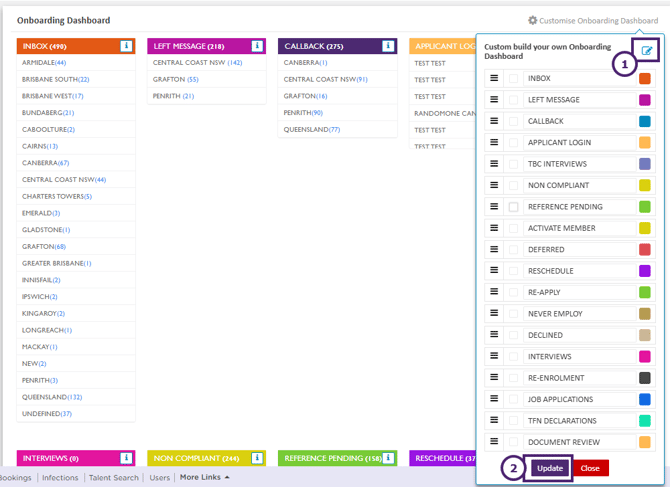670x487 pixels.
Task: Open INTERVIEWS column info icon
Action: [x=126, y=458]
